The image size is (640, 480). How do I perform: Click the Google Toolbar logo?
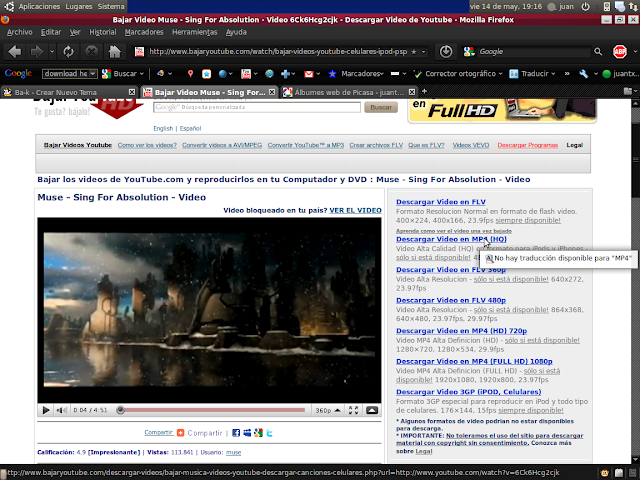pos(19,73)
